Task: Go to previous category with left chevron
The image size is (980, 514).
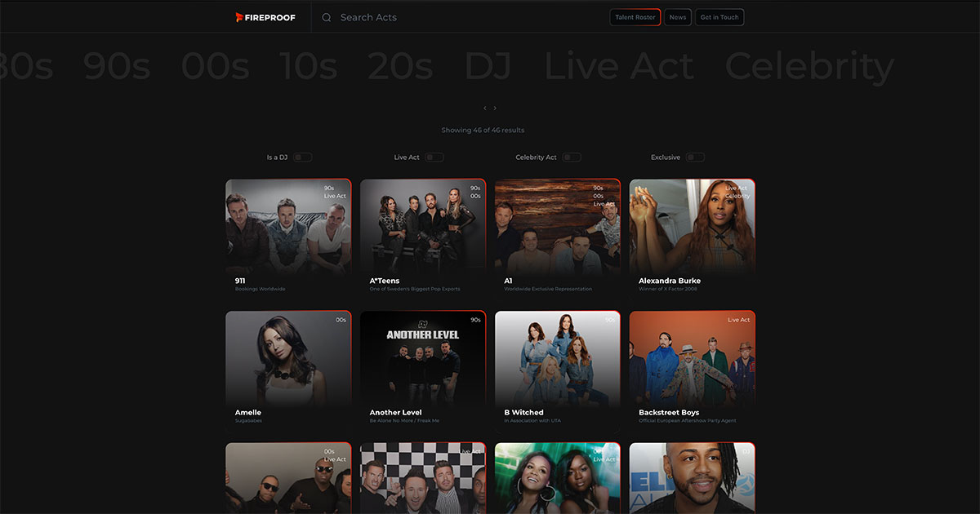Action: [485, 108]
